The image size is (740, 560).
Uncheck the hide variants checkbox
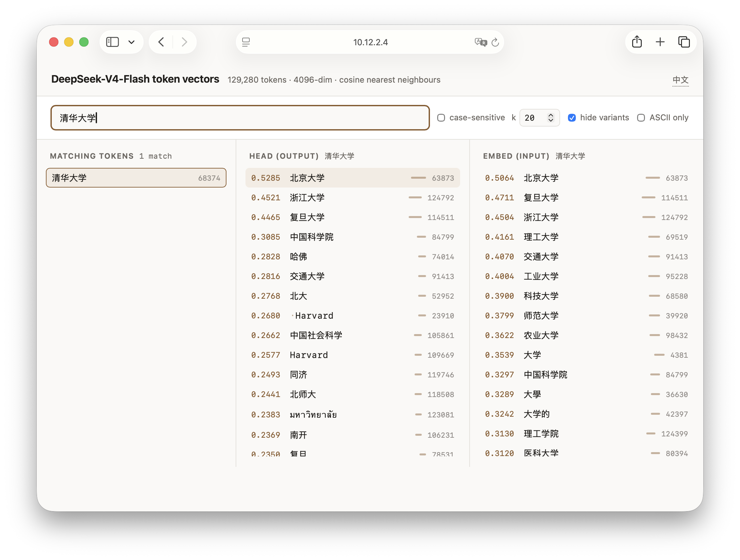point(572,118)
